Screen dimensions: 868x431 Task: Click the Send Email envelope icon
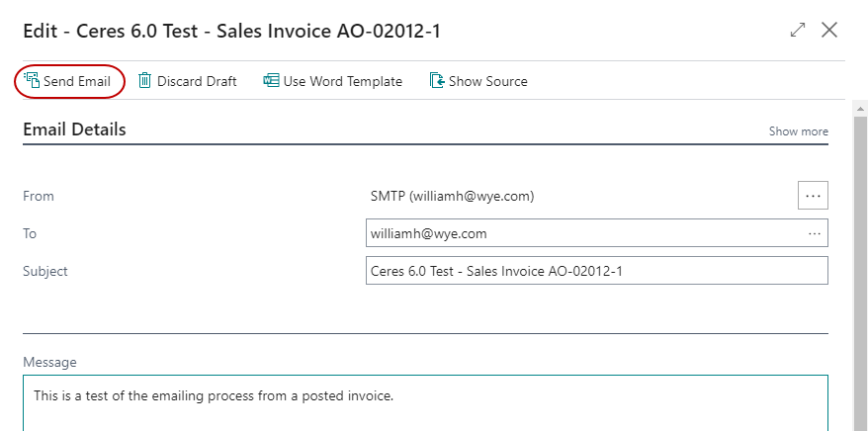click(31, 80)
